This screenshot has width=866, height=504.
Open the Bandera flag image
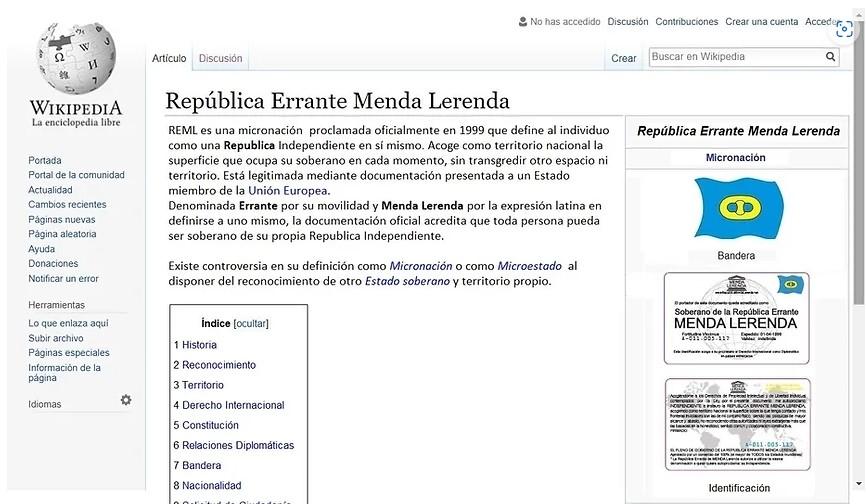738,209
